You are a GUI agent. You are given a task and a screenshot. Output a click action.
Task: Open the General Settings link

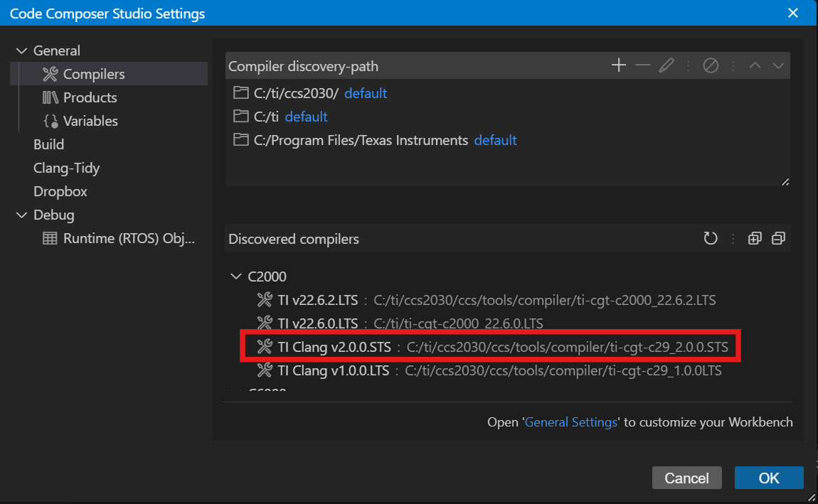pos(570,422)
